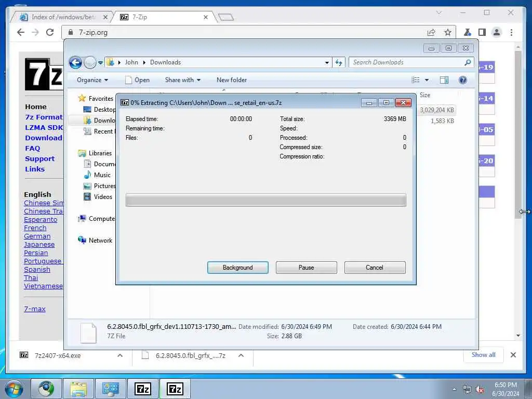This screenshot has height=399, width=532.
Task: Expand 6.2.8045.0.fbl_grfx download options chevron
Action: click(241, 355)
